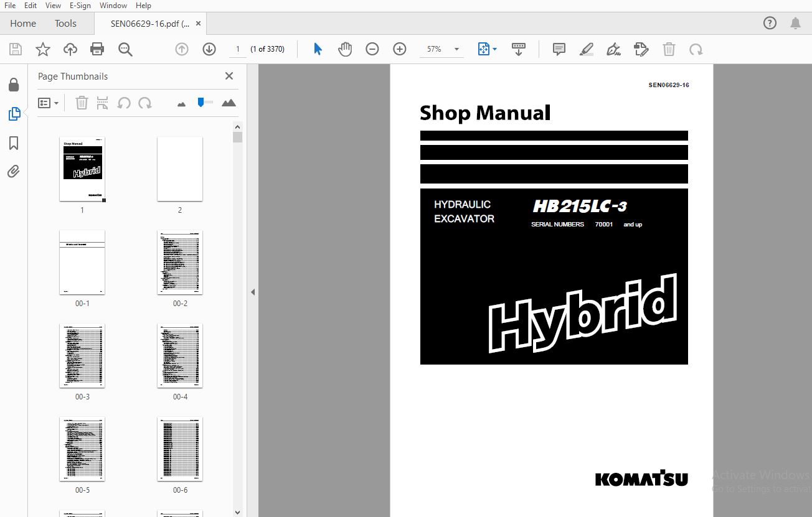Close the Page Thumbnails panel
Viewport: 812px width, 517px height.
pyautogui.click(x=229, y=76)
